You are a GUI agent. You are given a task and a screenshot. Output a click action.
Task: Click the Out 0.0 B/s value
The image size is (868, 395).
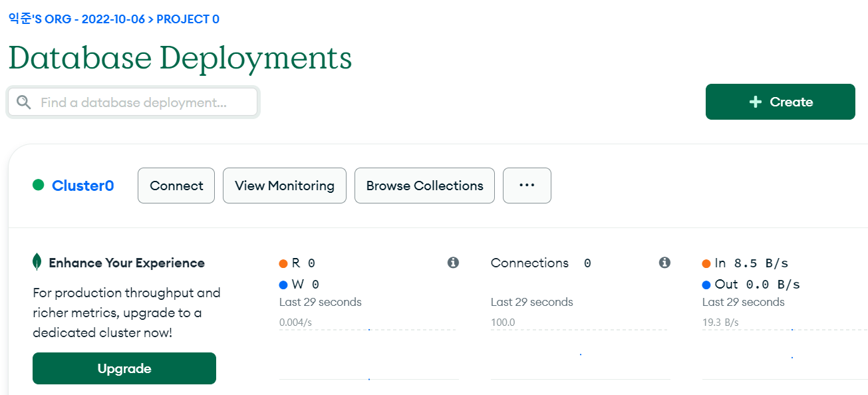(x=758, y=284)
